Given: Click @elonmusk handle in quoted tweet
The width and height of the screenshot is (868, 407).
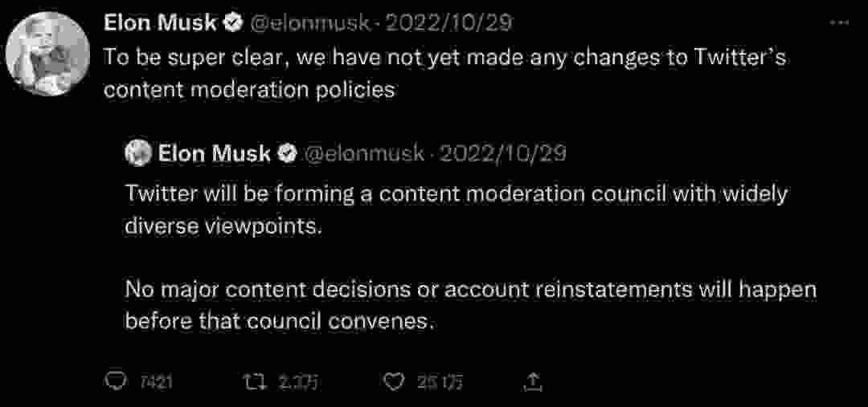Looking at the screenshot, I should click(364, 154).
